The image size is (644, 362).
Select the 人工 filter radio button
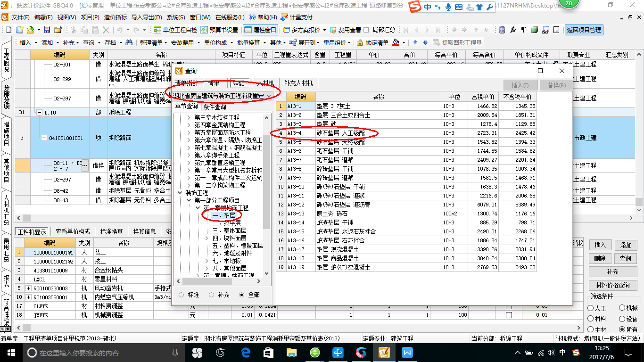click(x=591, y=308)
